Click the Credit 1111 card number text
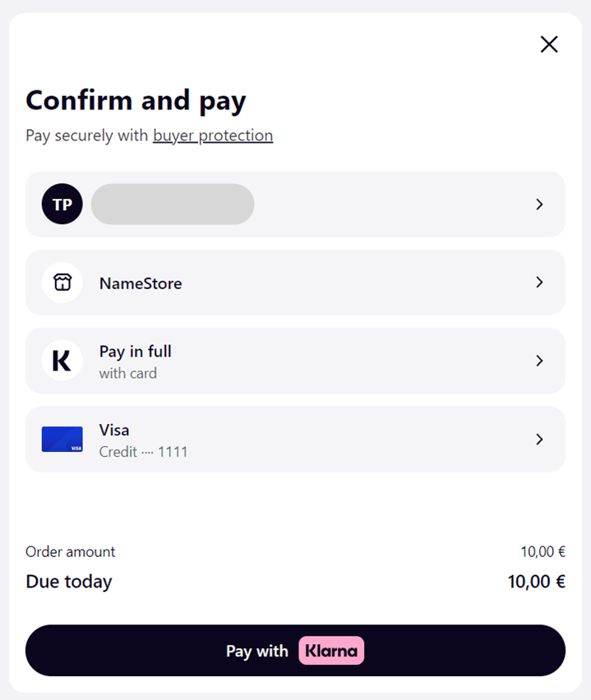 click(143, 452)
